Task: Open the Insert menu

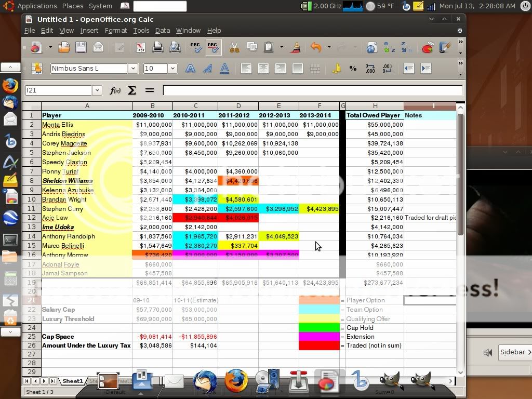Action: click(x=89, y=31)
